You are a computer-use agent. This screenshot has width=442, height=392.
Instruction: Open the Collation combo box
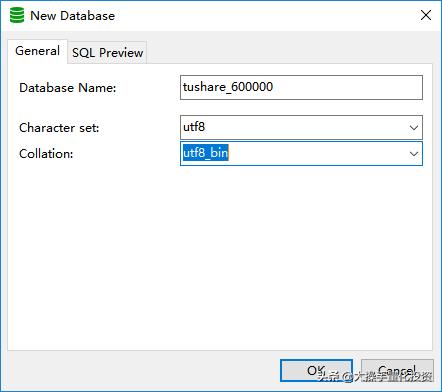click(301, 154)
